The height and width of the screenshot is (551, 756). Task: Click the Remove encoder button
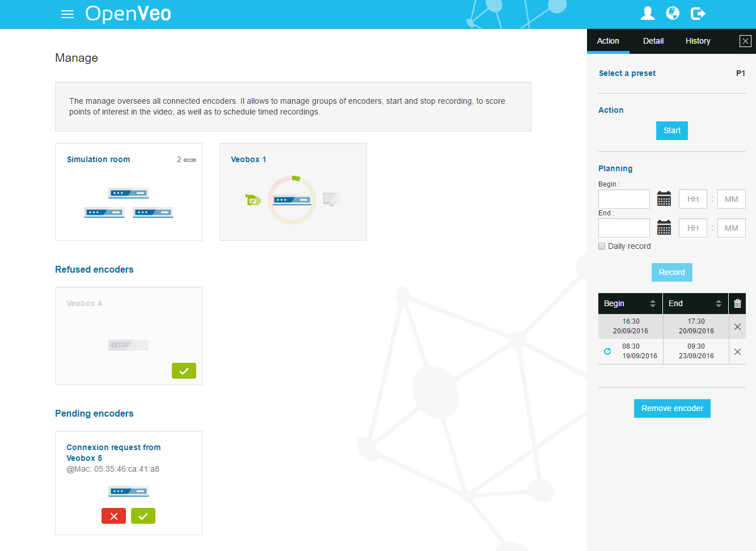[x=672, y=408]
